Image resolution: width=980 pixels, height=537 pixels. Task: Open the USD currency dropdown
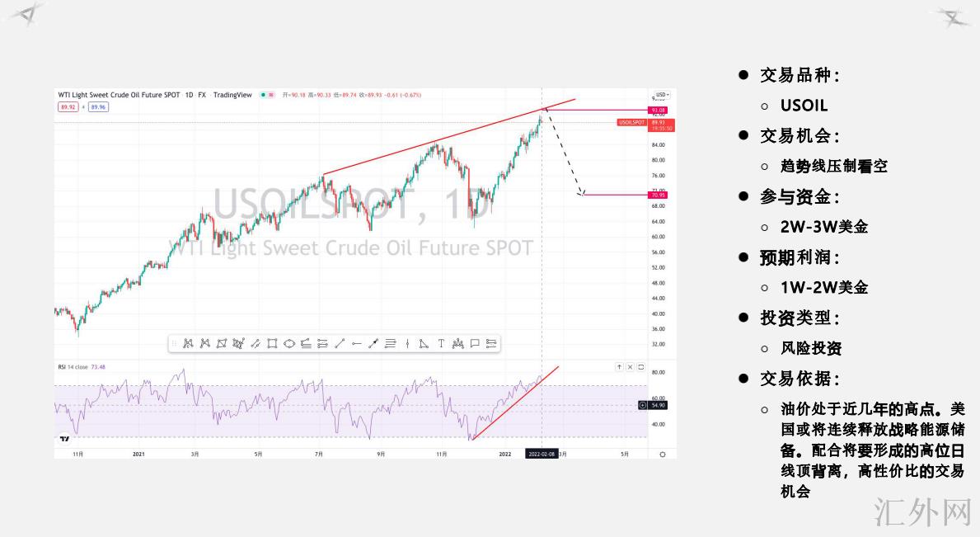tap(662, 95)
